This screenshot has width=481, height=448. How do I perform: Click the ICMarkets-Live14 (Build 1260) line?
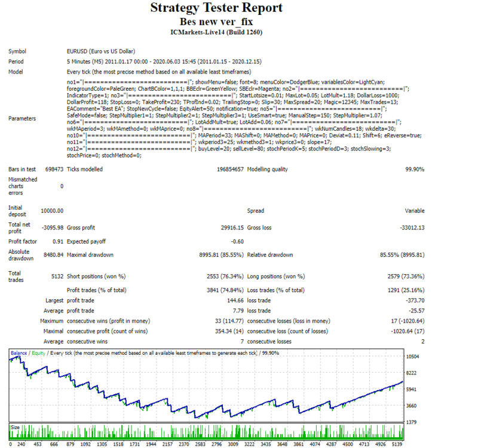point(216,32)
